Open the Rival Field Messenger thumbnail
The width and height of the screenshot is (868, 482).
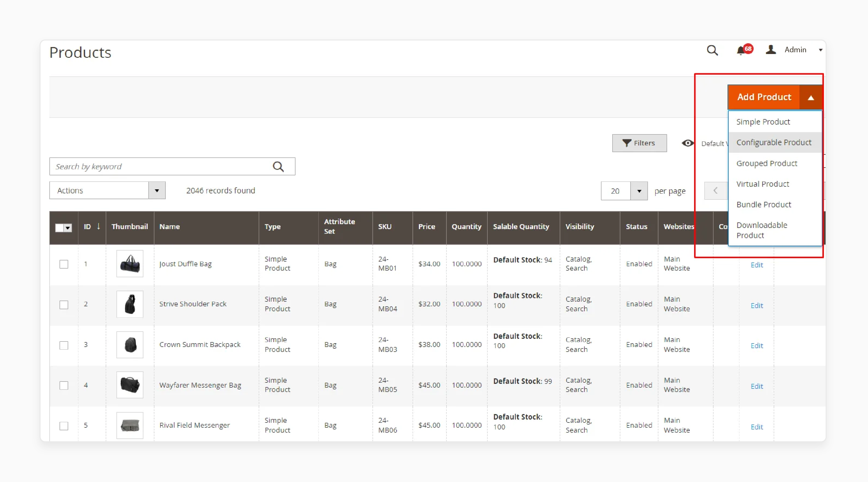coord(130,425)
